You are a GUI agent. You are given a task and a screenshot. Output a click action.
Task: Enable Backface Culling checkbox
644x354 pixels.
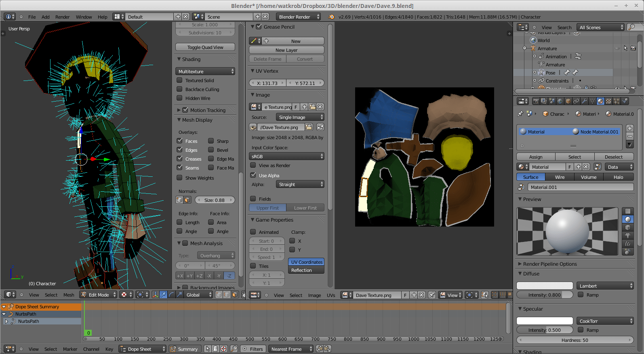pos(180,89)
